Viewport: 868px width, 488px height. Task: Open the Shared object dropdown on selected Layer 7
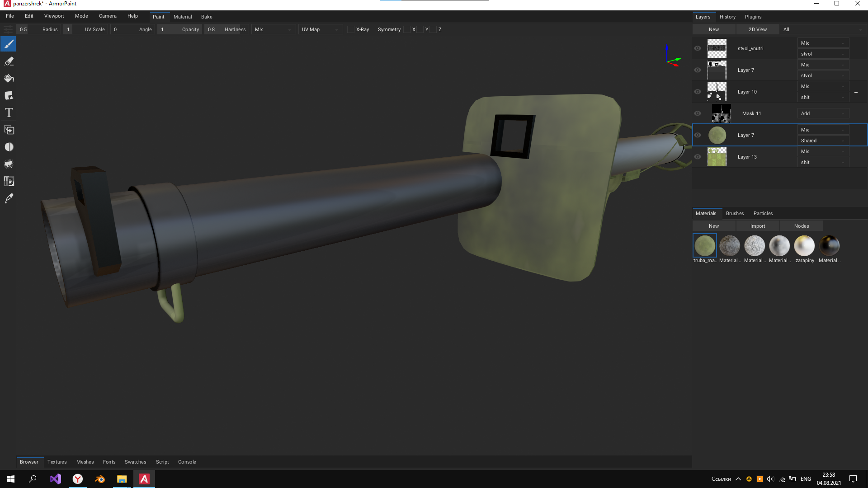pos(823,141)
